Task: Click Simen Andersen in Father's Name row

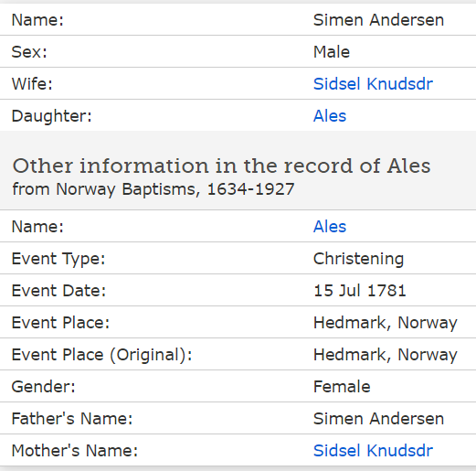Action: (x=378, y=419)
